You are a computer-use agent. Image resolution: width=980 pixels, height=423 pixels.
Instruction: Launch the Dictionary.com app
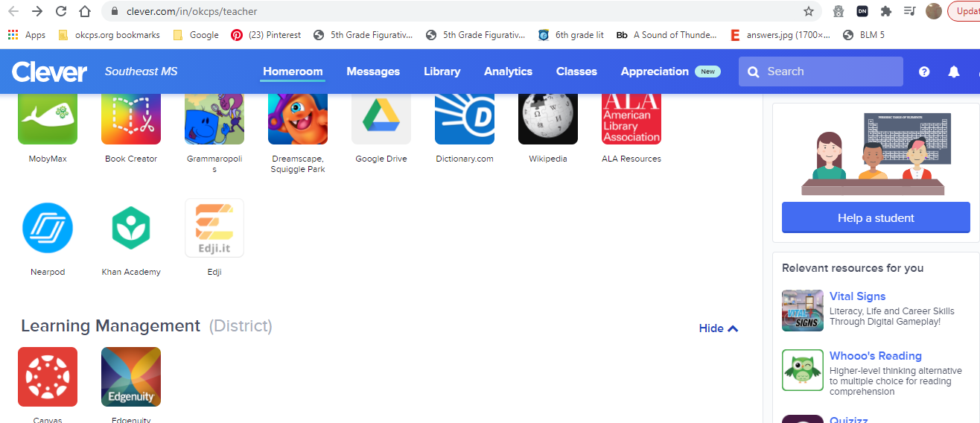[x=465, y=119]
